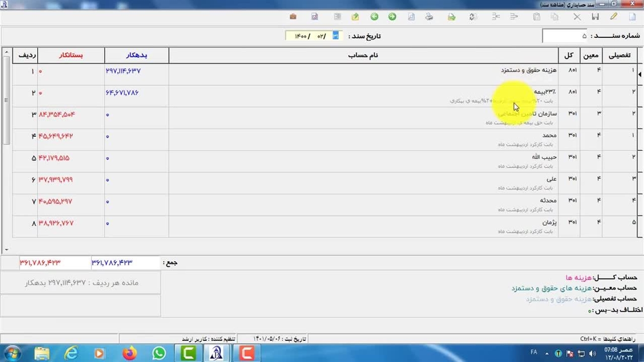The image size is (644, 362).
Task: Open Firefox from the taskbar
Action: (129, 353)
